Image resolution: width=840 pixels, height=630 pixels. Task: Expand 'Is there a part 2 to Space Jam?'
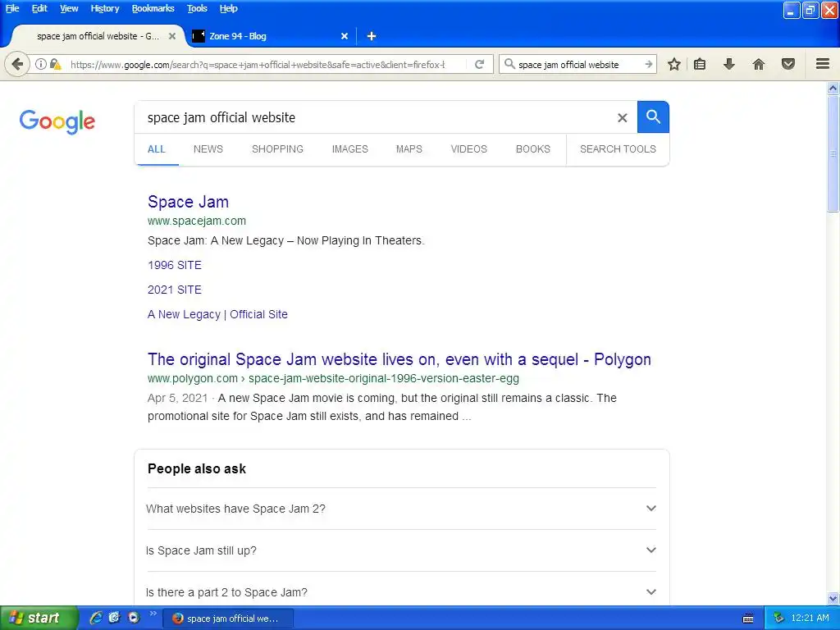401,592
